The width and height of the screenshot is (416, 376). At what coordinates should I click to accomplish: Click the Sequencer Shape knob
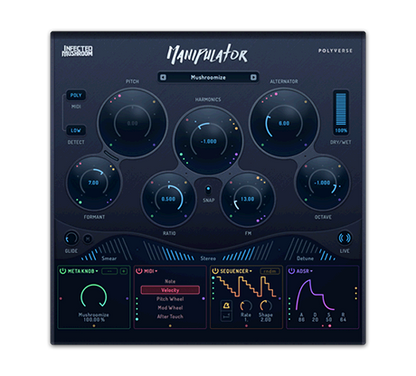tap(266, 306)
